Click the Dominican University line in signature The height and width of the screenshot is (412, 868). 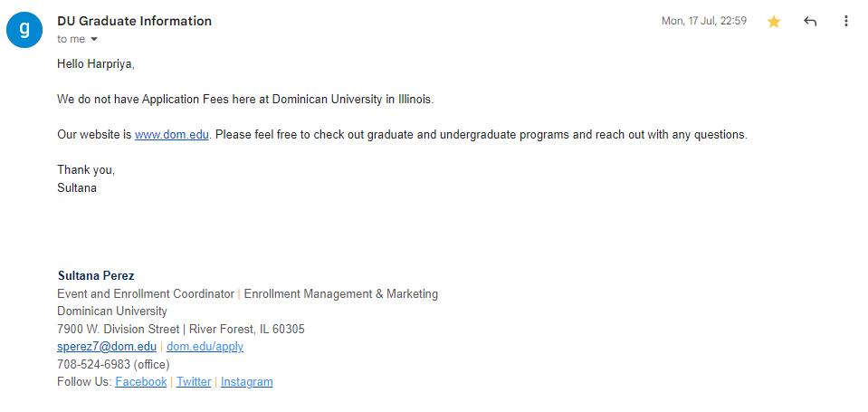point(112,311)
